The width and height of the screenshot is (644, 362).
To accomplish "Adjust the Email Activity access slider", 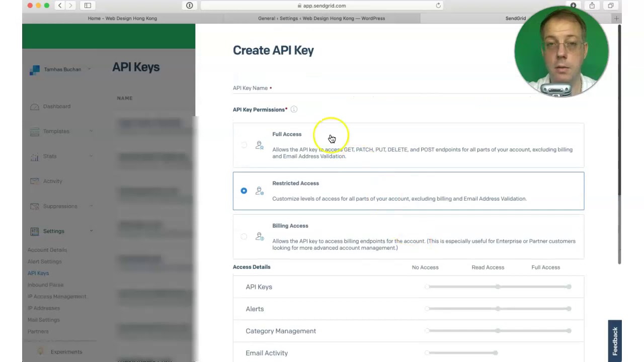I will pyautogui.click(x=461, y=353).
